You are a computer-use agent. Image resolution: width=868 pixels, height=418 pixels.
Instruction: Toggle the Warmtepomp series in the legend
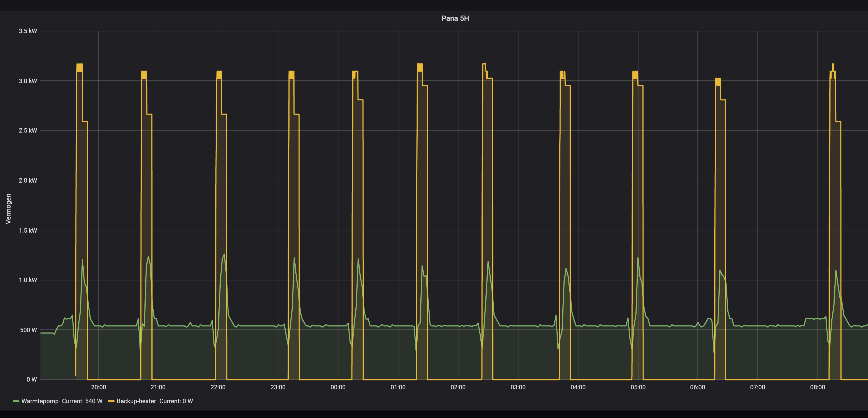pos(40,401)
